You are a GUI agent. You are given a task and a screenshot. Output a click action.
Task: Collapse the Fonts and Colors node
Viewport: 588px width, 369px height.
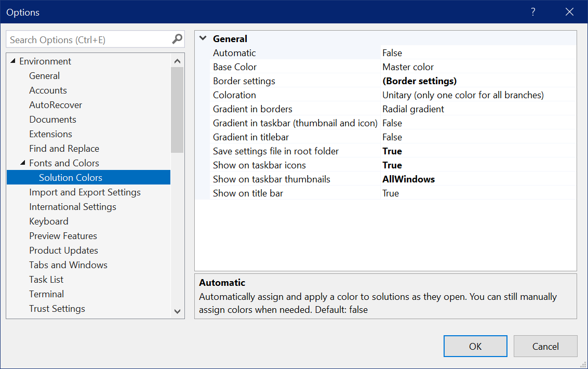click(23, 163)
